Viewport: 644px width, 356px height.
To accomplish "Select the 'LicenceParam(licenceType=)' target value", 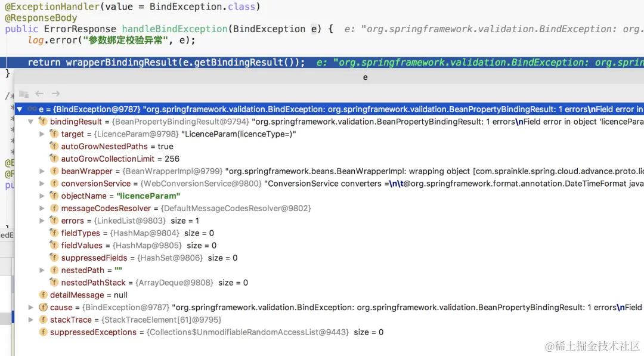I will pos(239,134).
